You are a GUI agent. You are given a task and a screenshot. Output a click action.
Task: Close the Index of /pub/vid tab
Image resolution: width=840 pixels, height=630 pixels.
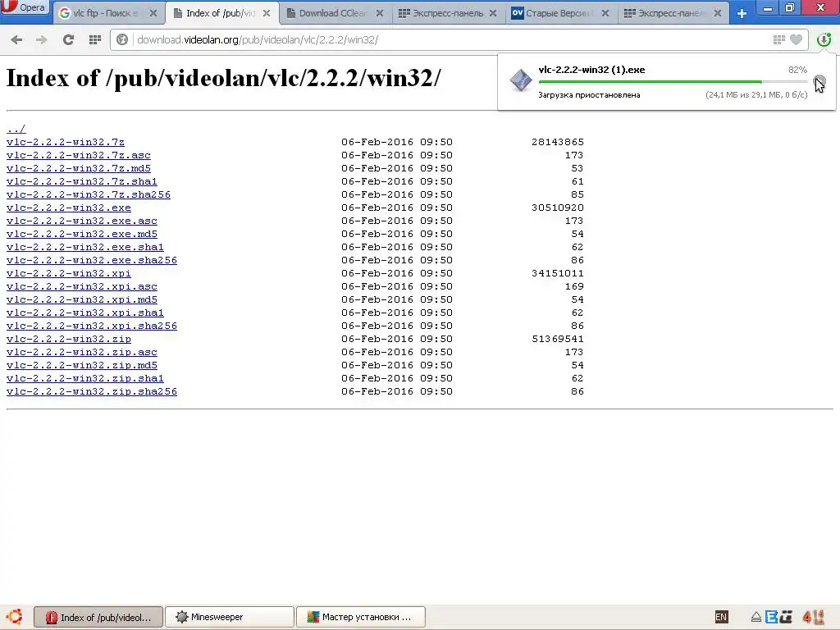pos(267,13)
